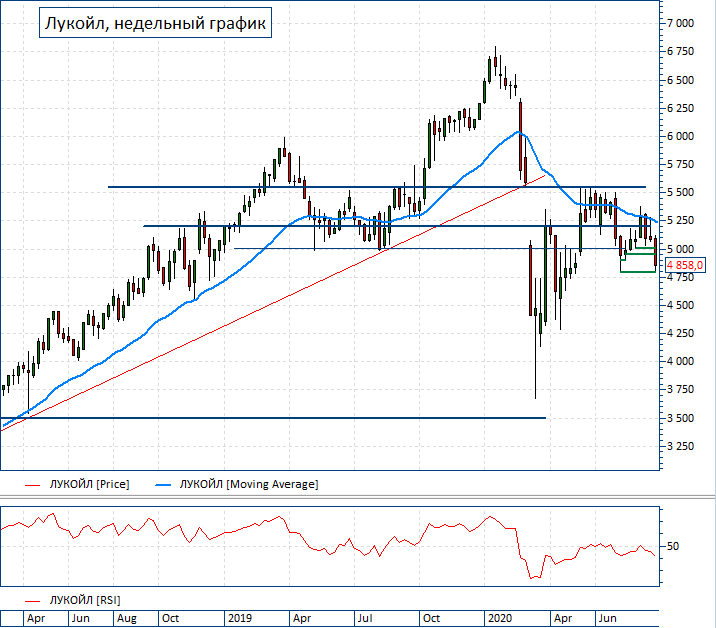Click the first 'Apr' label on the time axis
Screen dimensions: 716x628
click(x=36, y=618)
